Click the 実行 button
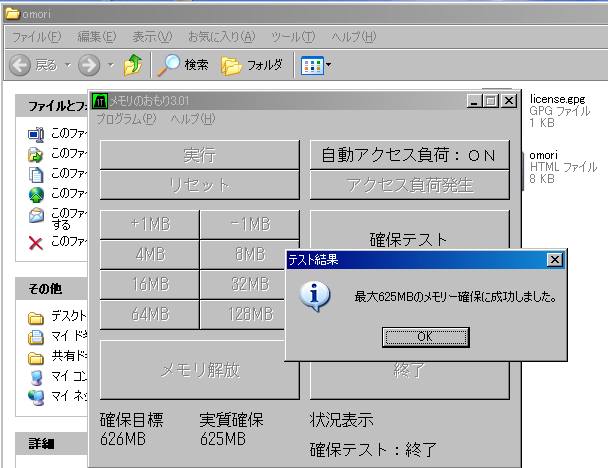This screenshot has width=608, height=468. click(x=199, y=155)
